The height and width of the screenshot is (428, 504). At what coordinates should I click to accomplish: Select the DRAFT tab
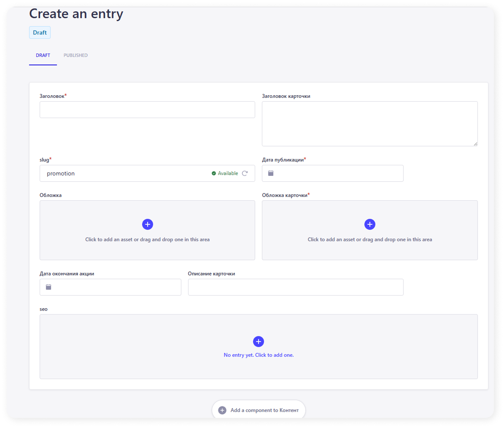43,55
